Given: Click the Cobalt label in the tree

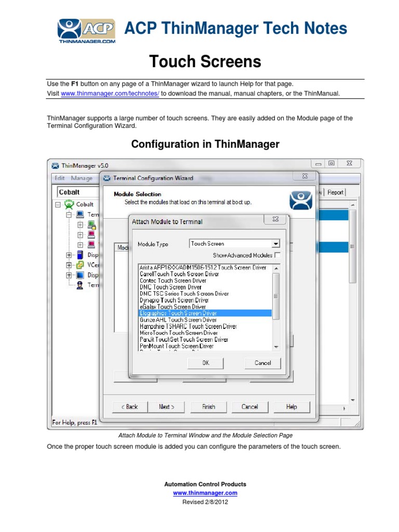Looking at the screenshot, I should tap(85, 204).
